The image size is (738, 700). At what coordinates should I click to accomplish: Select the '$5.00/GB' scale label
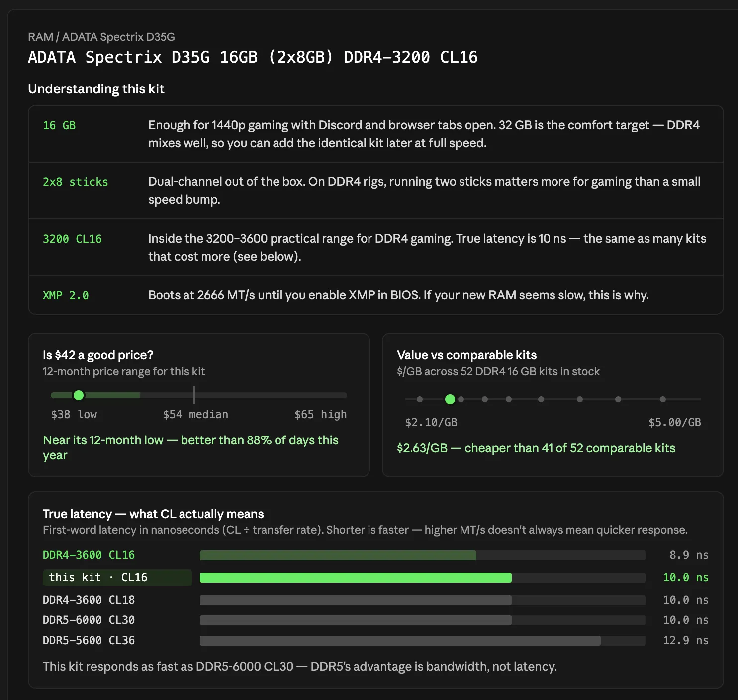(675, 422)
